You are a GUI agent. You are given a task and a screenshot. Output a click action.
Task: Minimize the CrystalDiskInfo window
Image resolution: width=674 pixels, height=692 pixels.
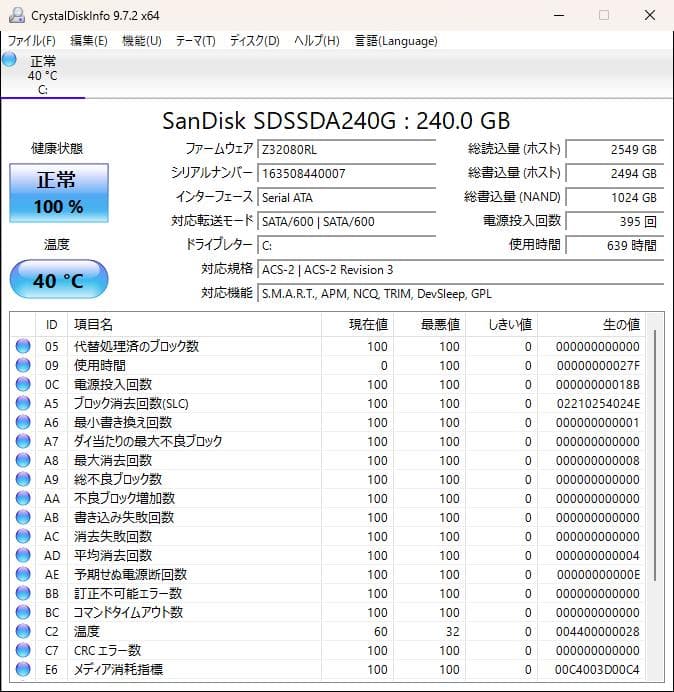pyautogui.click(x=559, y=15)
